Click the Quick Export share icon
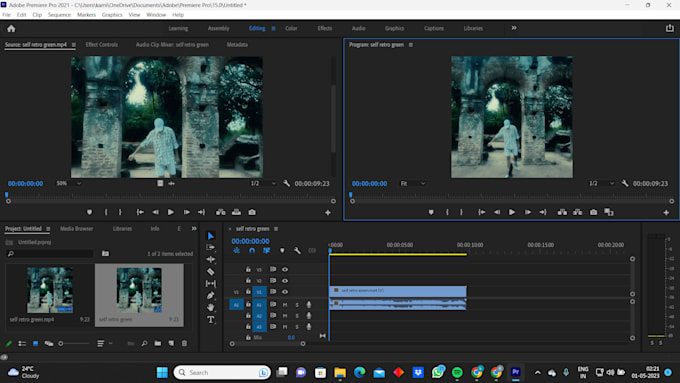The image size is (680, 383). click(x=670, y=28)
